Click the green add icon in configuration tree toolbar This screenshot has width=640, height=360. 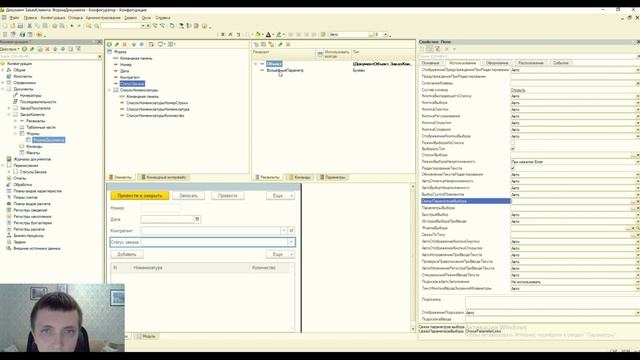click(24, 49)
